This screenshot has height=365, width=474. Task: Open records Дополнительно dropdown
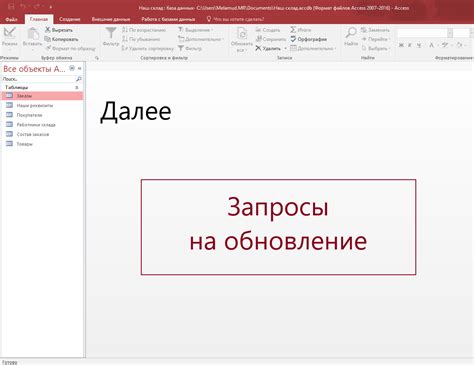pyautogui.click(x=313, y=48)
